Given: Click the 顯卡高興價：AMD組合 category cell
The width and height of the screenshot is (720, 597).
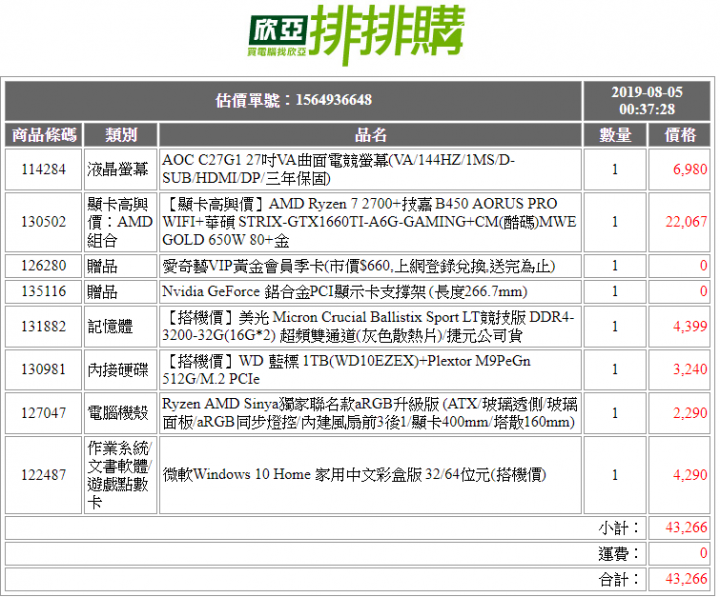Looking at the screenshot, I should tap(120, 222).
